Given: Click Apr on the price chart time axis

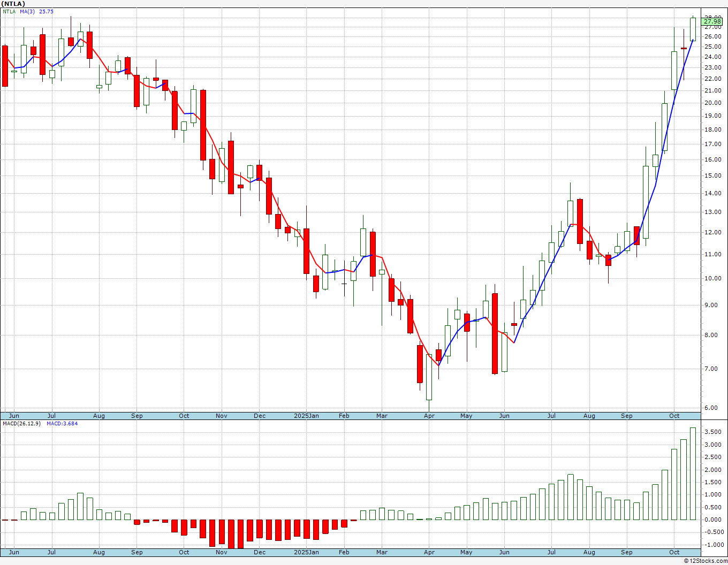Looking at the screenshot, I should [x=429, y=416].
